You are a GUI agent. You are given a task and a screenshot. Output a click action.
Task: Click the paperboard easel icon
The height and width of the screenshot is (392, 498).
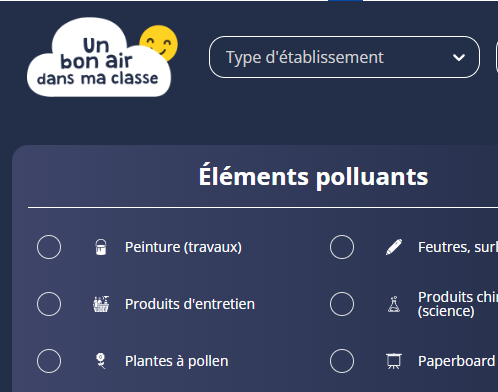click(394, 361)
